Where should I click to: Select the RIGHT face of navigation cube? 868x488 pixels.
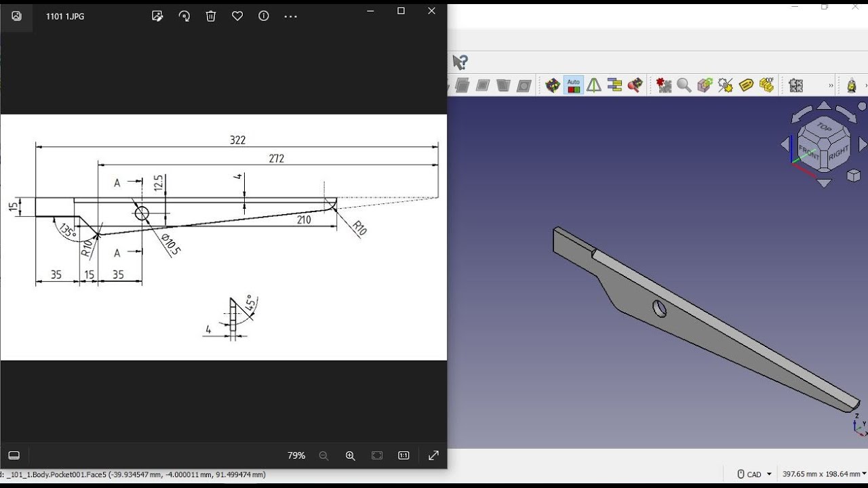click(838, 152)
